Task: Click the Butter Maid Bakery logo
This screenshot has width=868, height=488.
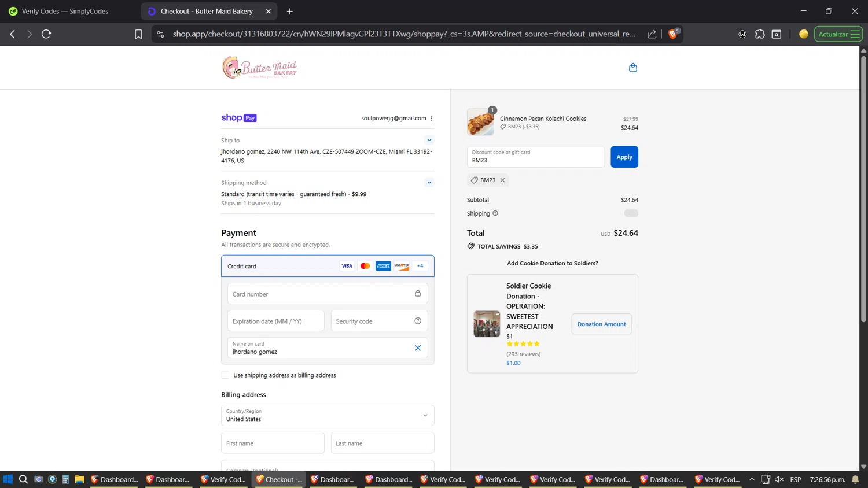Action: pos(259,68)
